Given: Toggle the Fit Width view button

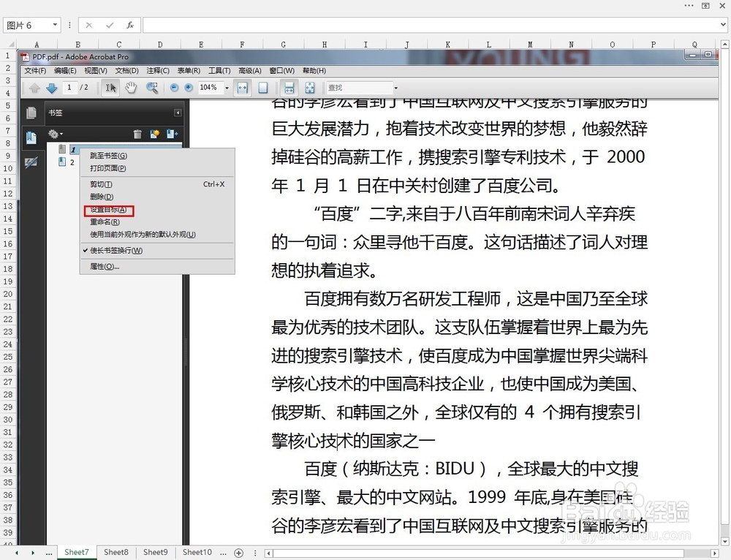Looking at the screenshot, I should (x=243, y=88).
